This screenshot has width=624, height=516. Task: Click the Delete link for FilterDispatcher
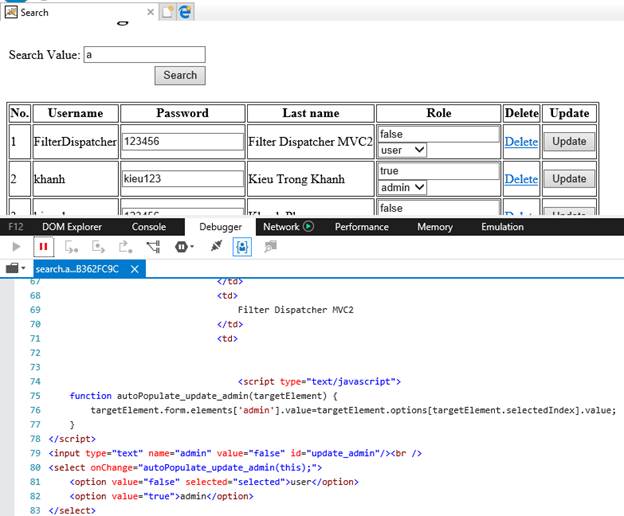click(x=521, y=142)
